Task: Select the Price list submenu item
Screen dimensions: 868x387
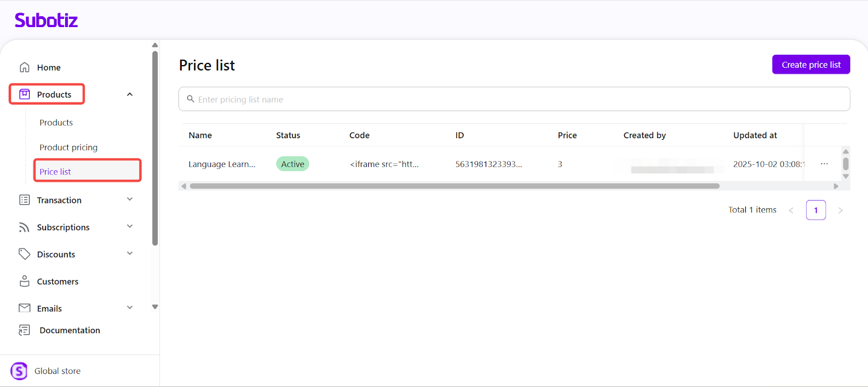Action: [55, 172]
